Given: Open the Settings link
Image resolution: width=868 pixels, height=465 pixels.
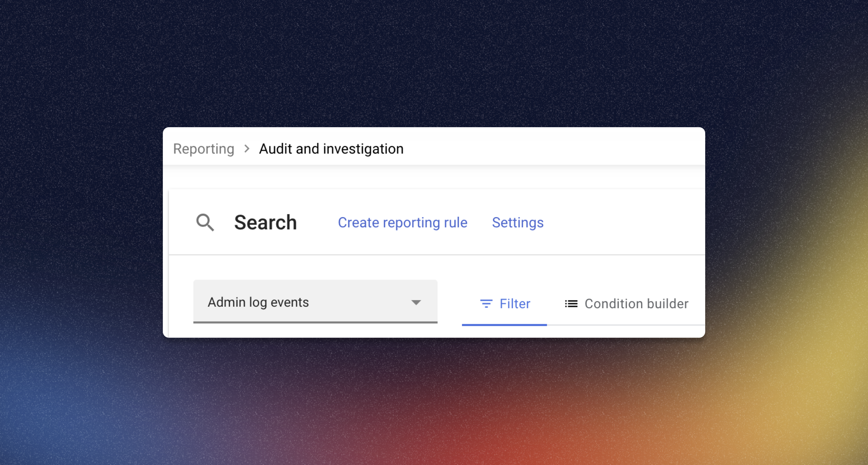Looking at the screenshot, I should (x=517, y=222).
